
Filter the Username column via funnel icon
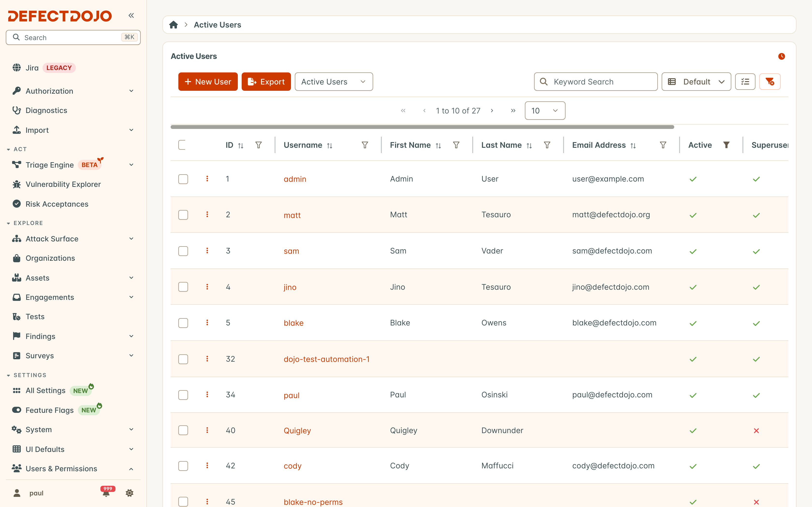coord(365,145)
